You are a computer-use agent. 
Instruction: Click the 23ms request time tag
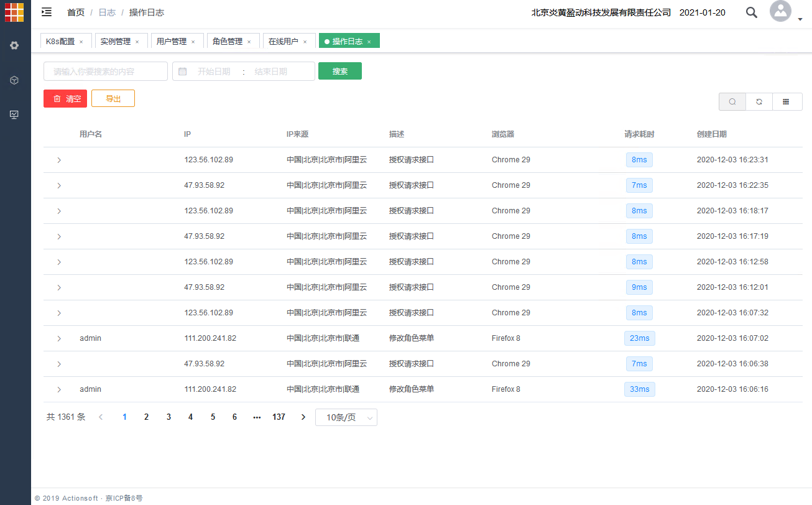coord(640,338)
